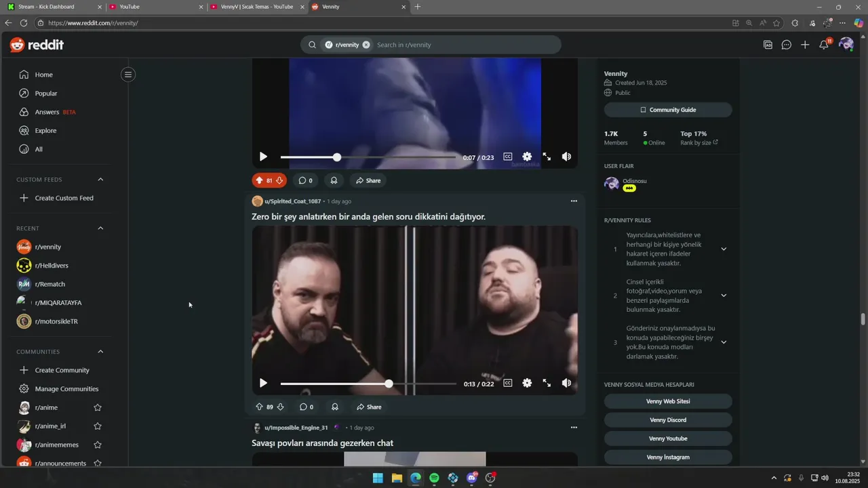Expand rule 3 about gönderi onayı

tap(724, 342)
